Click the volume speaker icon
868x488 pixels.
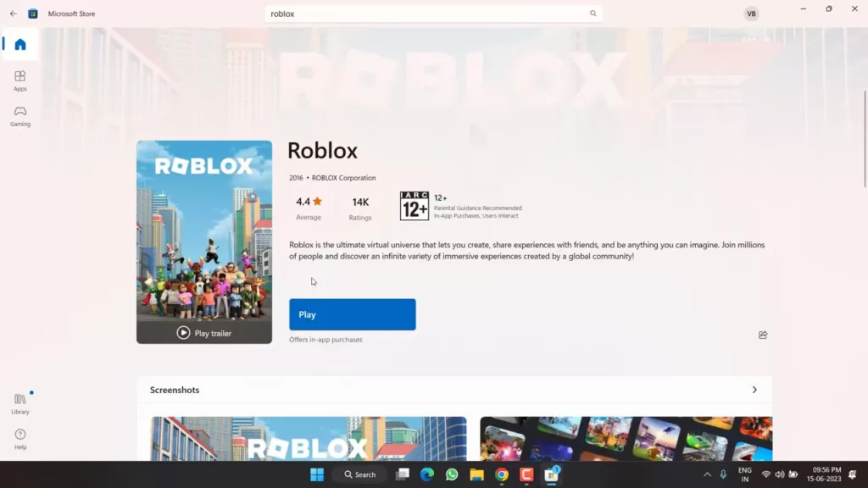[x=780, y=474]
